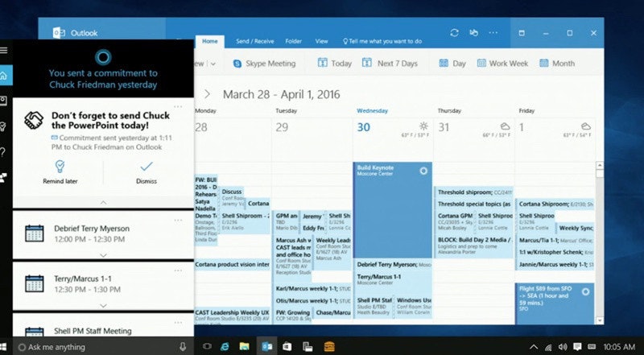Screen dimensions: 644x355
Task: Click the volume speaker tray icon
Action: coord(563,347)
